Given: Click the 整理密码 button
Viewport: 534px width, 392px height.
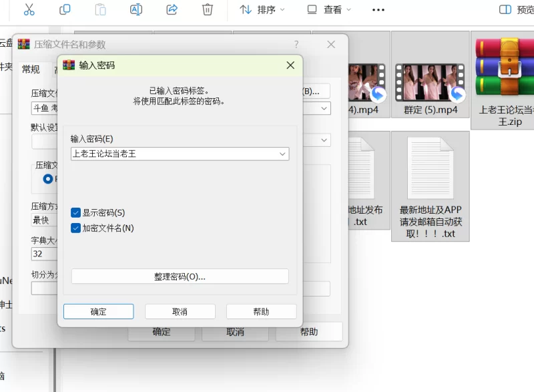Looking at the screenshot, I should [180, 276].
